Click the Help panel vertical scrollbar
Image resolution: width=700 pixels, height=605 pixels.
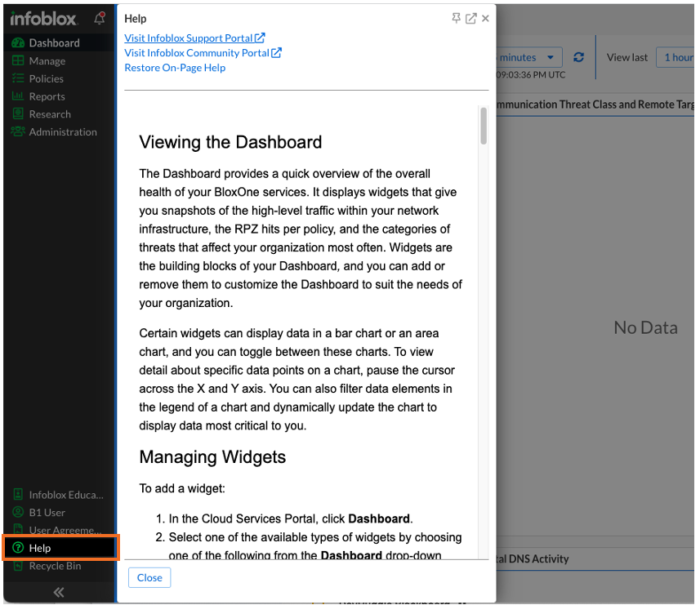pyautogui.click(x=484, y=127)
